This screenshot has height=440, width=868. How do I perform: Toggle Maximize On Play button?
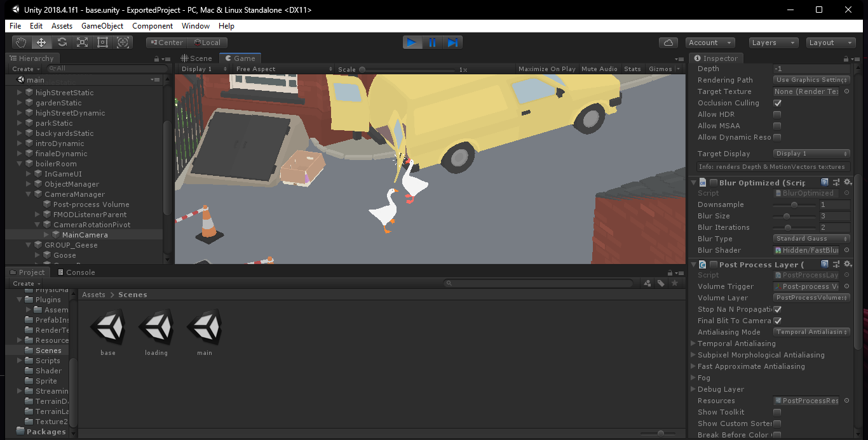tap(547, 69)
